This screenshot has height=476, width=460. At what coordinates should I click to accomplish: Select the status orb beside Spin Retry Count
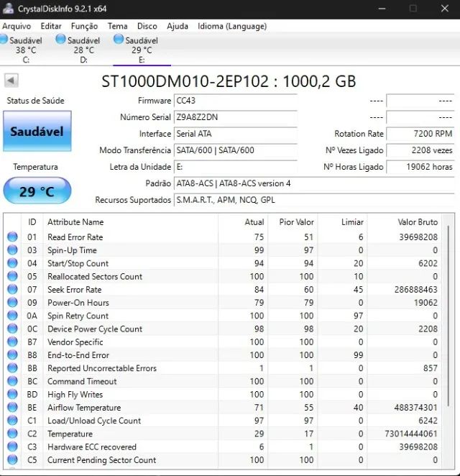(12, 316)
